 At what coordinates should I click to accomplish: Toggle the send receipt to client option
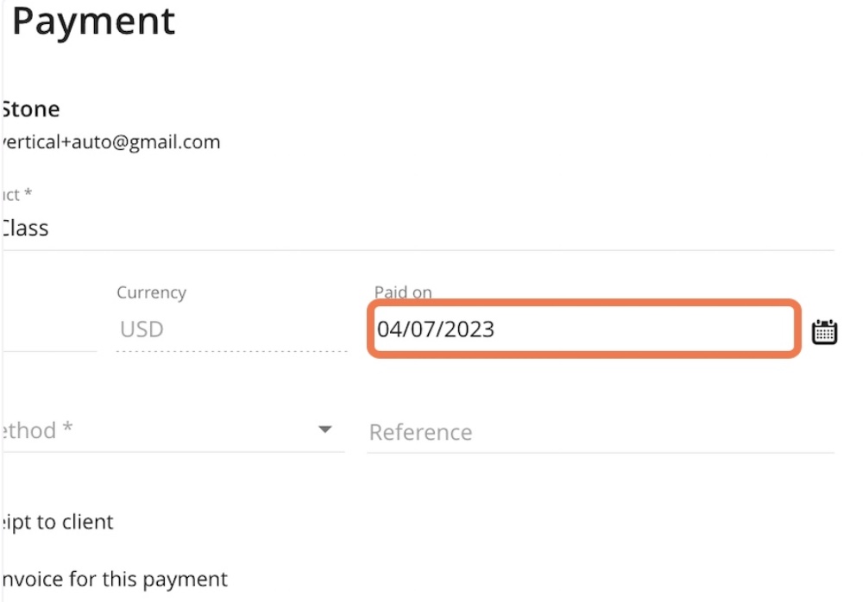57,522
